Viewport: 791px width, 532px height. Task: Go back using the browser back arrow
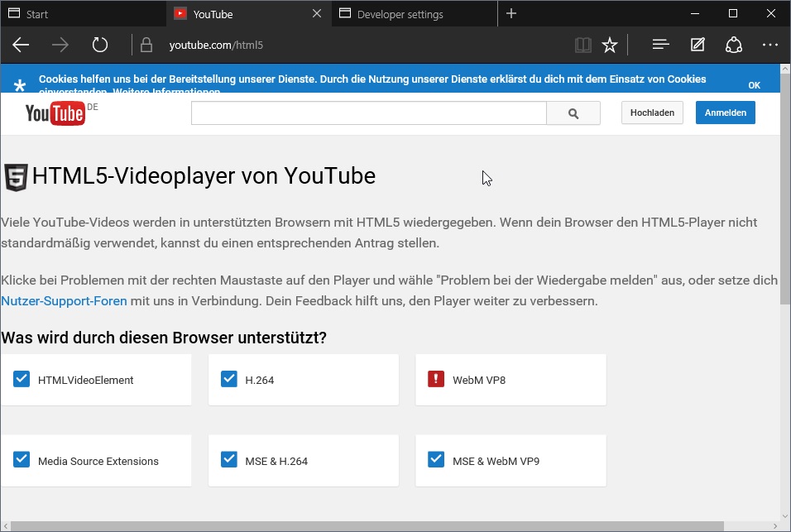tap(21, 45)
